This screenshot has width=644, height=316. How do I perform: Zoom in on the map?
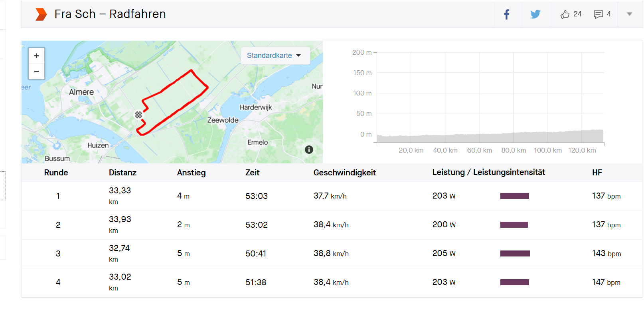tap(36, 56)
